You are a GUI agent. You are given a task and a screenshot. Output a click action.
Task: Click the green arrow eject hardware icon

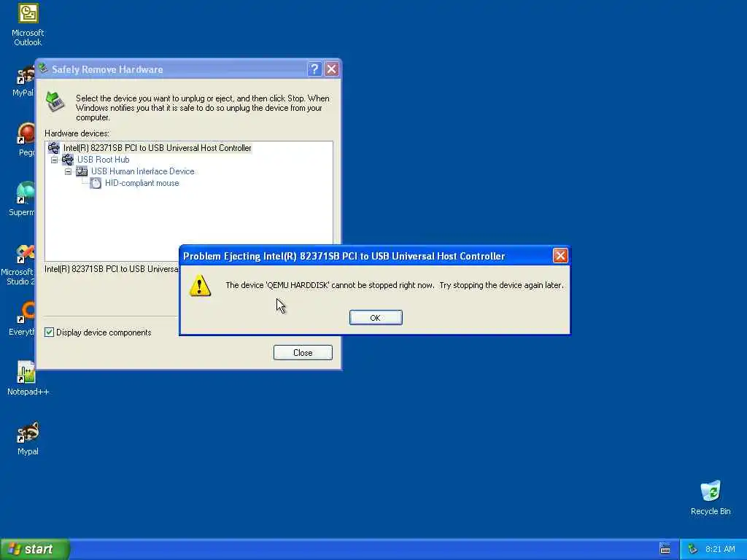click(x=55, y=102)
